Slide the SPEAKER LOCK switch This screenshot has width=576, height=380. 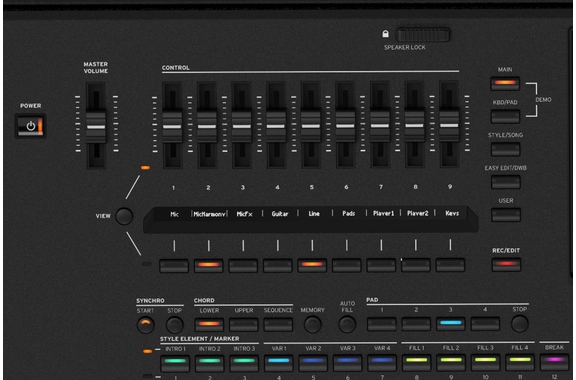coord(423,35)
